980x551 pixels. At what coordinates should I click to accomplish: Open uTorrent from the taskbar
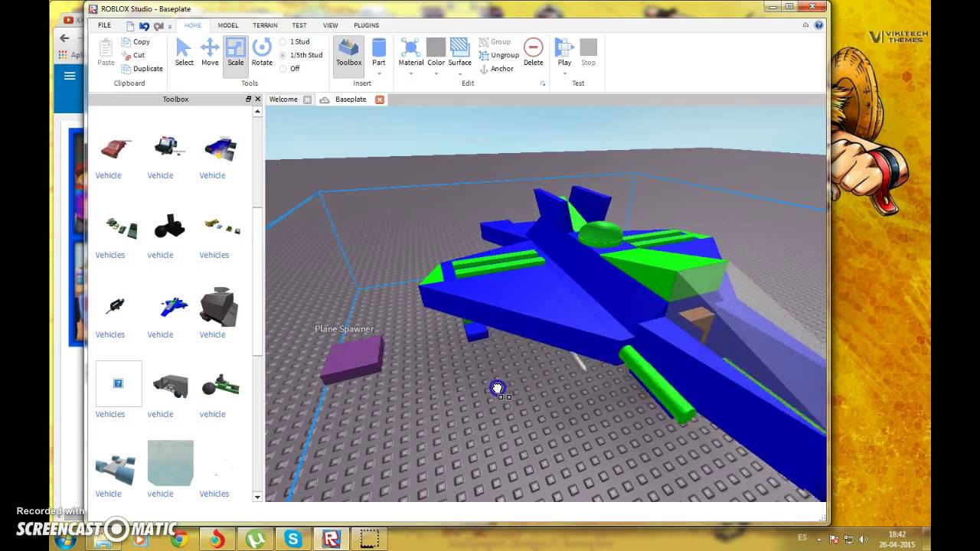pyautogui.click(x=255, y=539)
